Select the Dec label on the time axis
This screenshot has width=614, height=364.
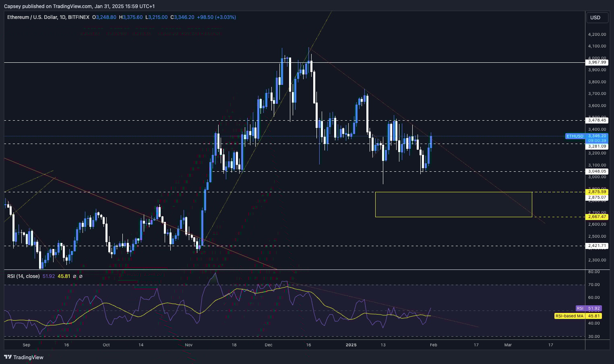(268, 345)
